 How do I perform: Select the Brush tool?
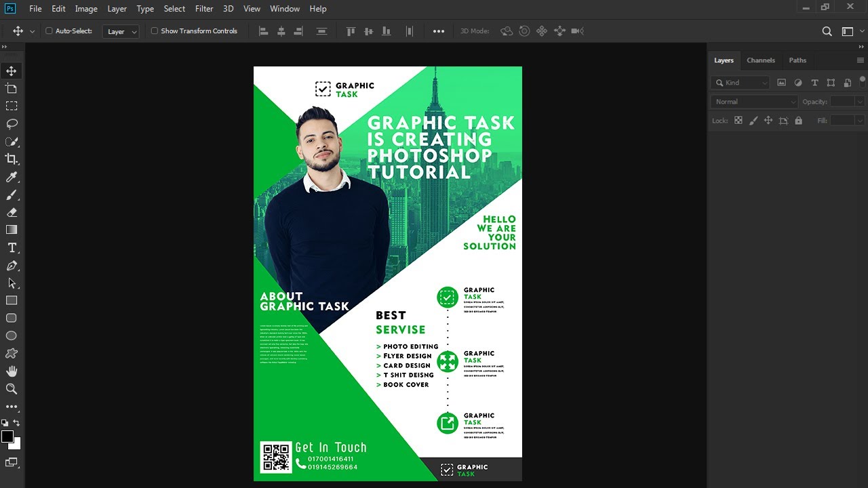12,195
